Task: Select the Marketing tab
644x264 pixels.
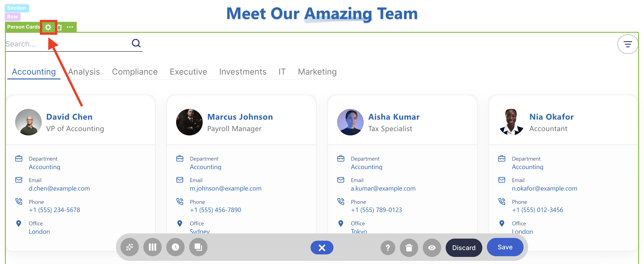Action: click(317, 72)
